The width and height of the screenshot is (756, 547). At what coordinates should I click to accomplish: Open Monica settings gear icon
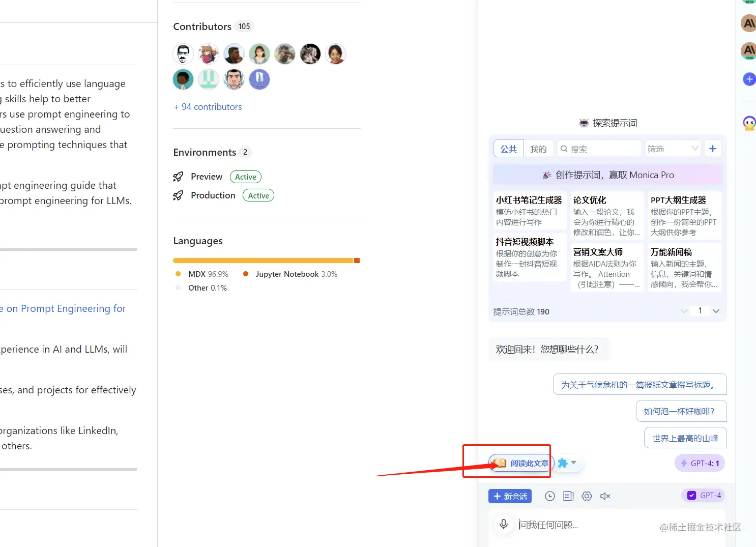coord(587,496)
